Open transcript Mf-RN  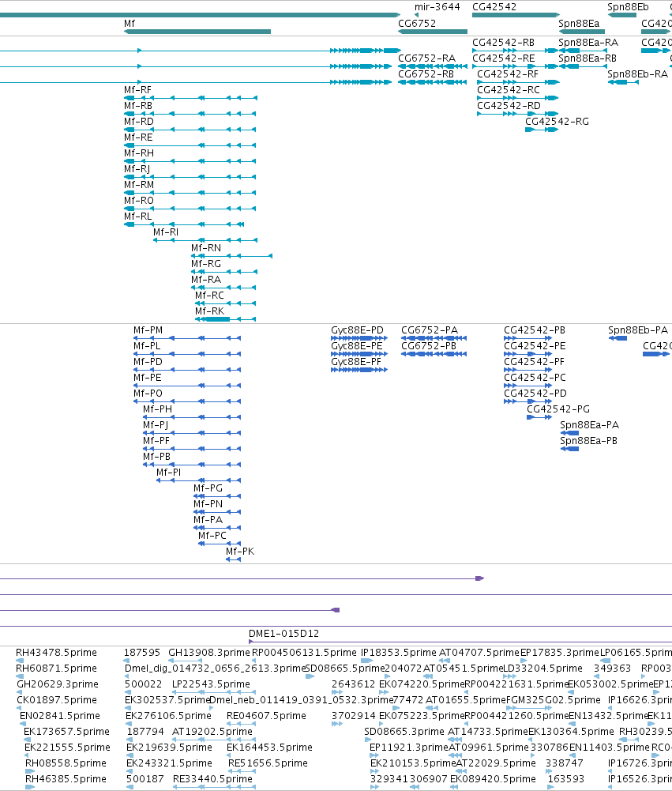tap(205, 247)
